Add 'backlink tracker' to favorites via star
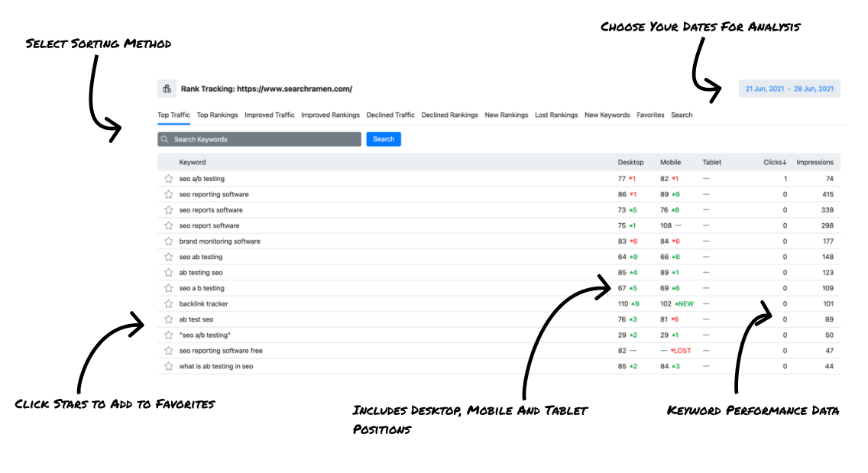 168,304
